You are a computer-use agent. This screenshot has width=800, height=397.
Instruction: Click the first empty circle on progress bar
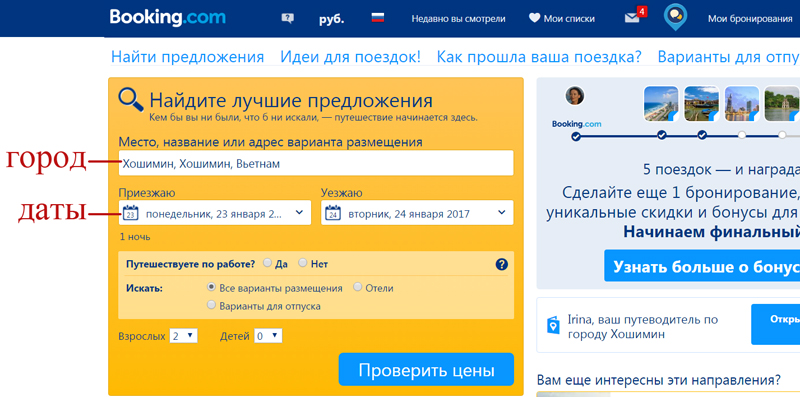[742, 135]
